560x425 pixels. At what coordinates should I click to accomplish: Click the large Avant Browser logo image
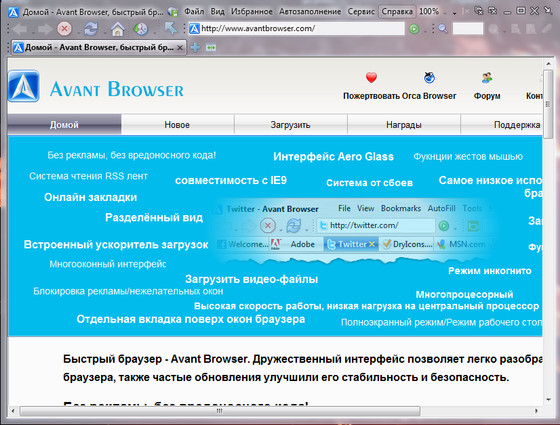tap(24, 86)
